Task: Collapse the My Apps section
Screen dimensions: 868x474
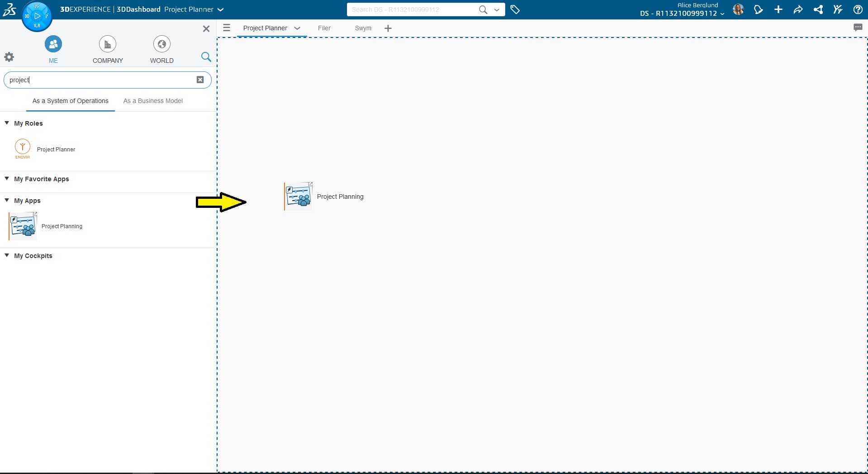Action: tap(7, 200)
